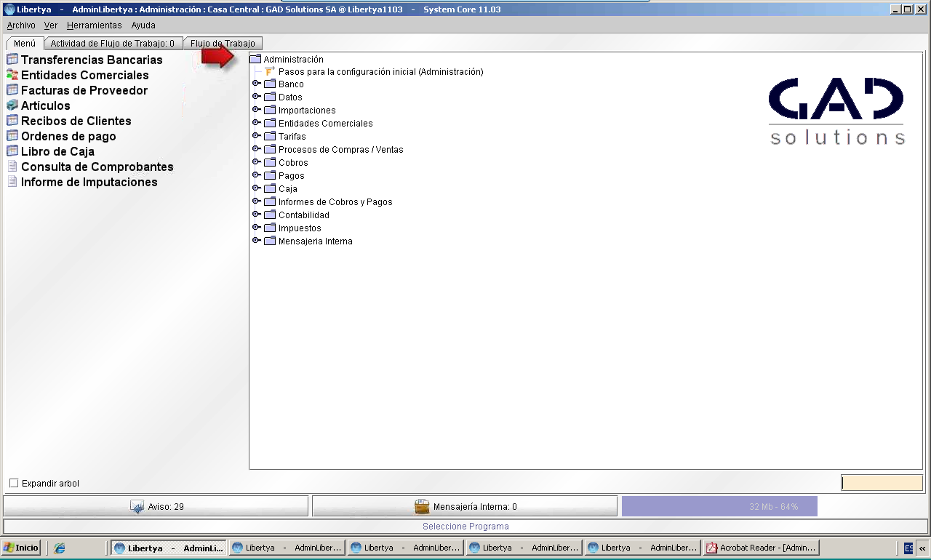
Task: Click the ES language indicator in tray
Action: click(x=908, y=548)
